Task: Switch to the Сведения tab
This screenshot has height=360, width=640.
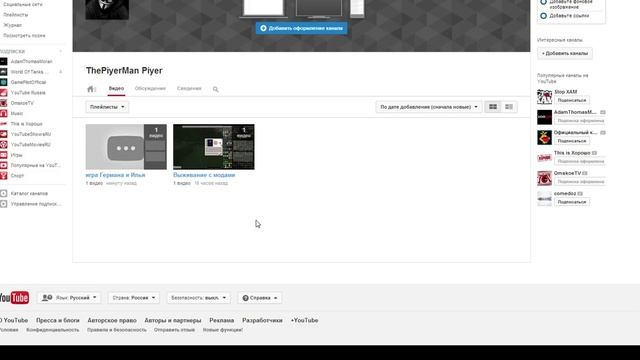Action: 189,89
